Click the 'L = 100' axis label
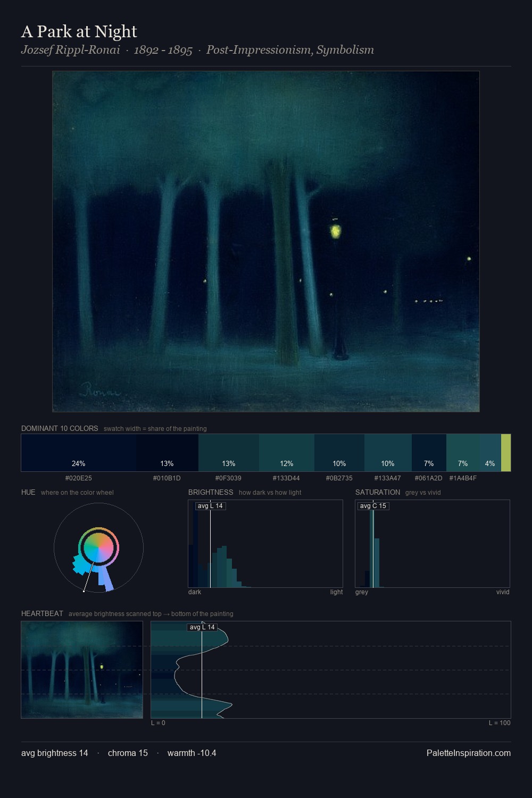 (500, 723)
